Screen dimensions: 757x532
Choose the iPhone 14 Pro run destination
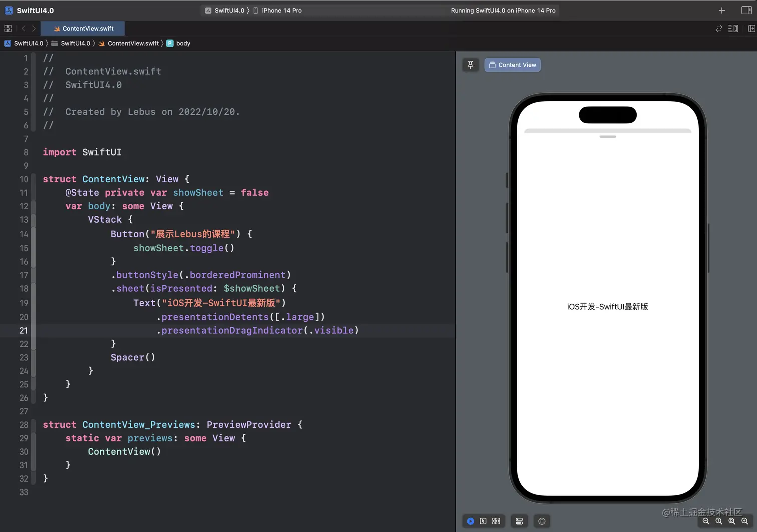pyautogui.click(x=277, y=10)
